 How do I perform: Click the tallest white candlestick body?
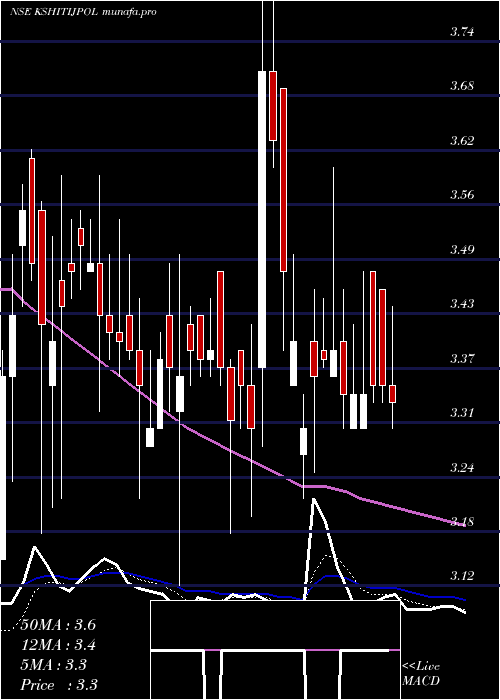(x=262, y=219)
